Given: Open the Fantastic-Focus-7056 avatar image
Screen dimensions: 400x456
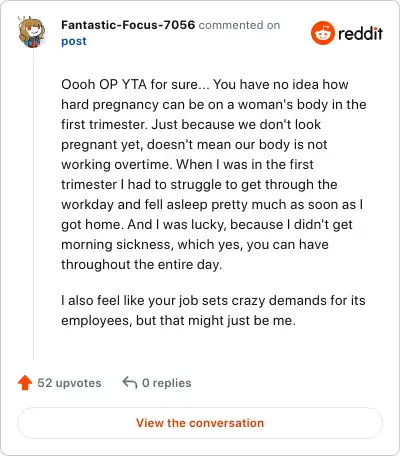Looking at the screenshot, I should coord(32,32).
